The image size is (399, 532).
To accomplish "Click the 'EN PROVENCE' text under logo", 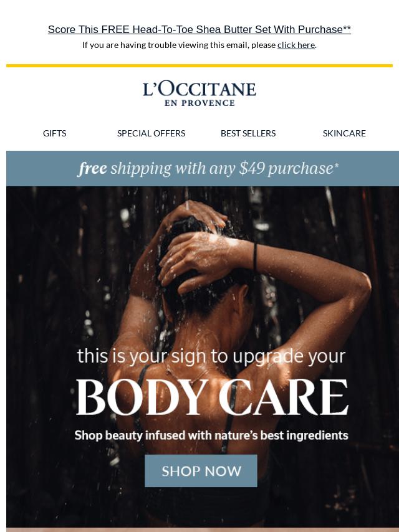I will [x=199, y=103].
